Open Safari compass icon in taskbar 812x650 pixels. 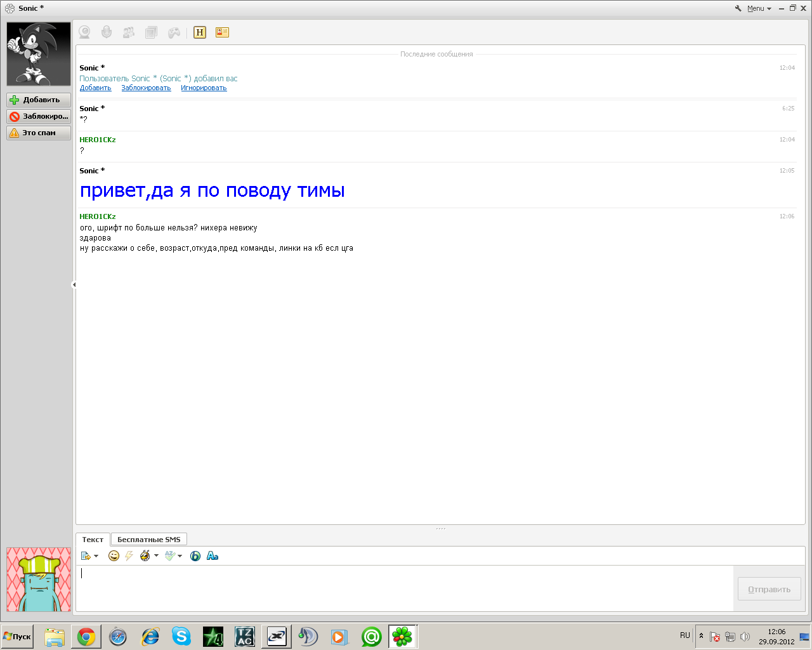118,637
